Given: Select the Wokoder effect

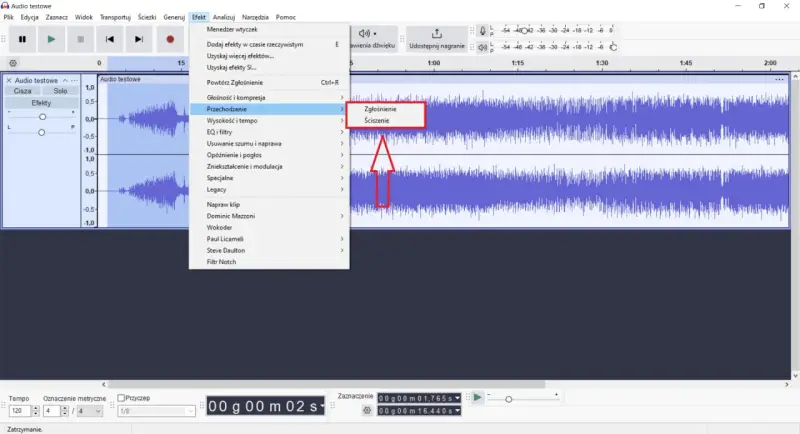Looking at the screenshot, I should 269,227.
